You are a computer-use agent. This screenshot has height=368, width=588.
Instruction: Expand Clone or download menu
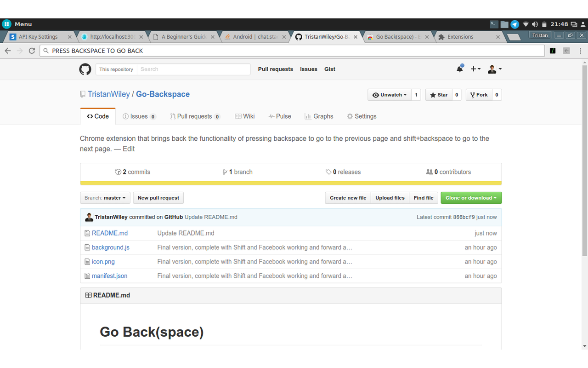471,198
